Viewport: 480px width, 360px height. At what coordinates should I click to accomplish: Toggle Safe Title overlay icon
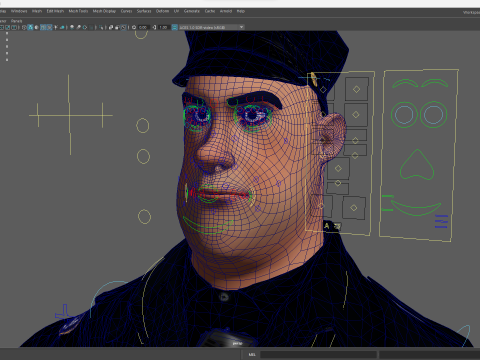pyautogui.click(x=14, y=27)
